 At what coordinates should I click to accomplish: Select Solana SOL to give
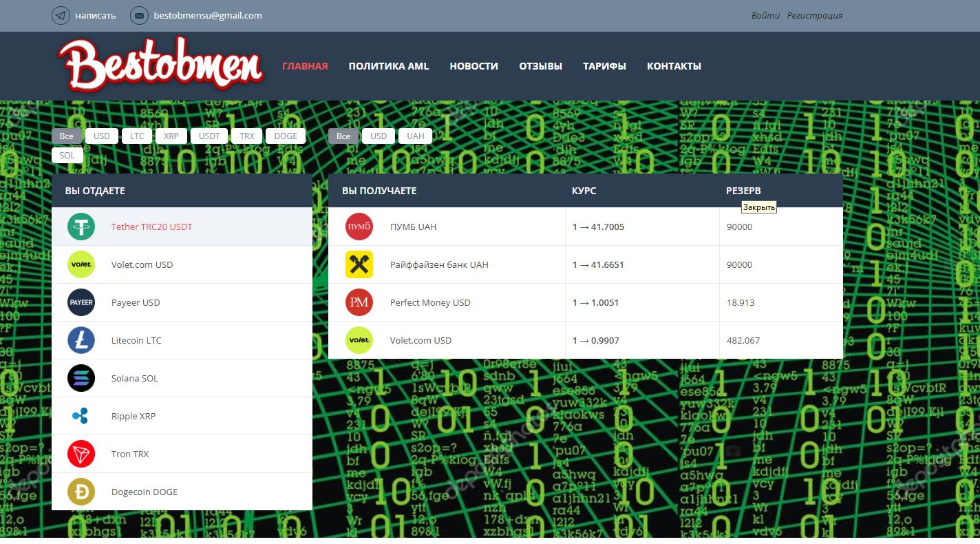click(182, 378)
